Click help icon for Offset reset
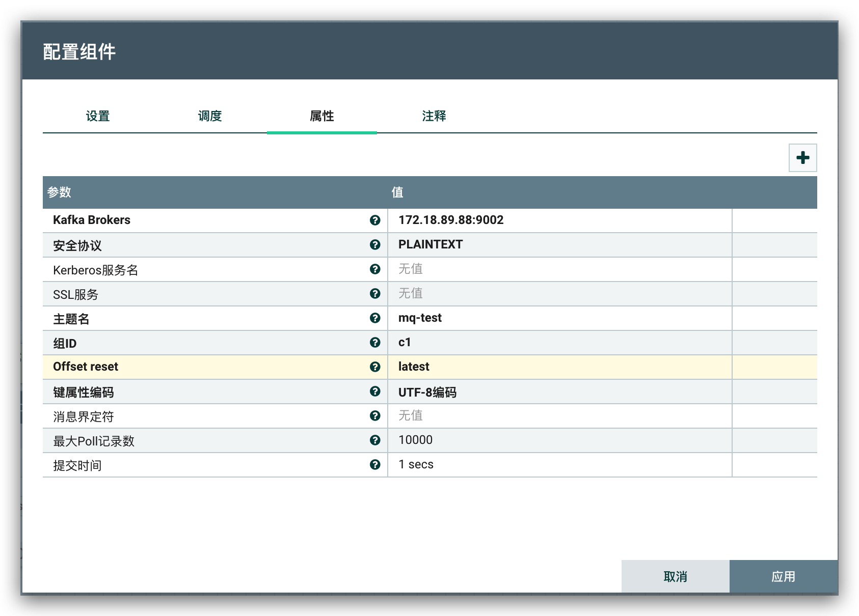Screen dimensions: 859x616 pos(375,367)
